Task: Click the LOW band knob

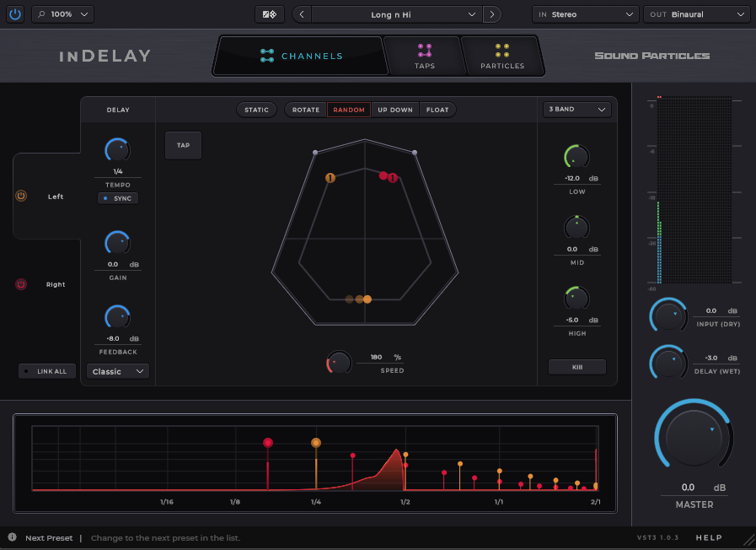Action: click(x=576, y=157)
